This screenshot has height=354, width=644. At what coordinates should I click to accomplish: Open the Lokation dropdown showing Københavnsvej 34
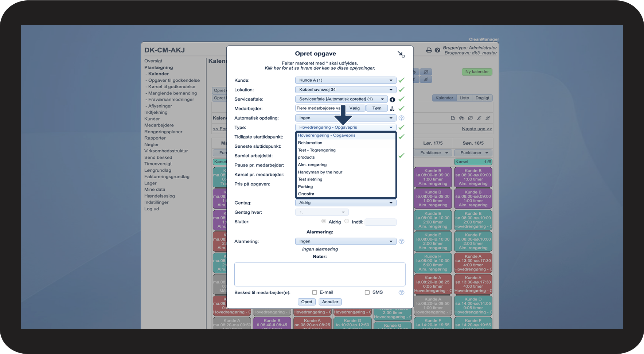tap(346, 90)
